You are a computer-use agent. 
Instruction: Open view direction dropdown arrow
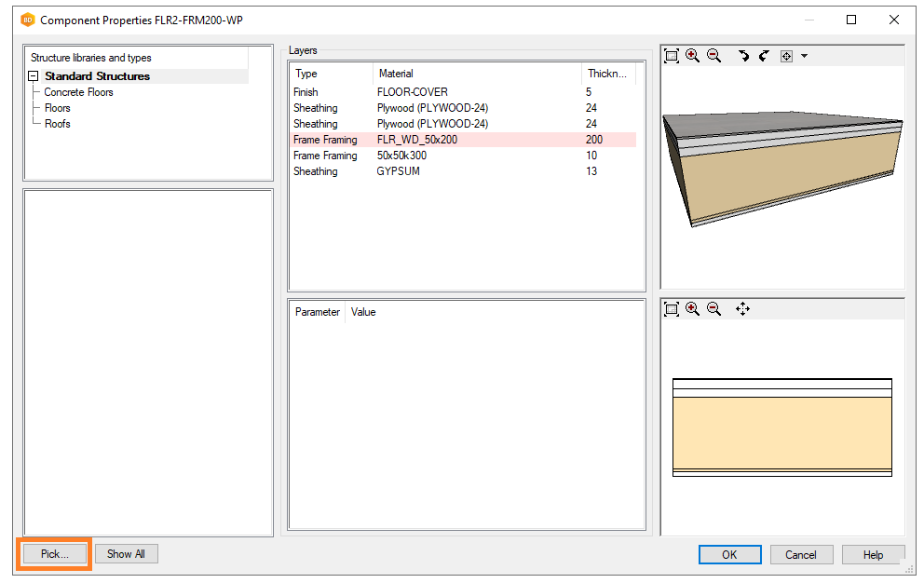tap(804, 56)
